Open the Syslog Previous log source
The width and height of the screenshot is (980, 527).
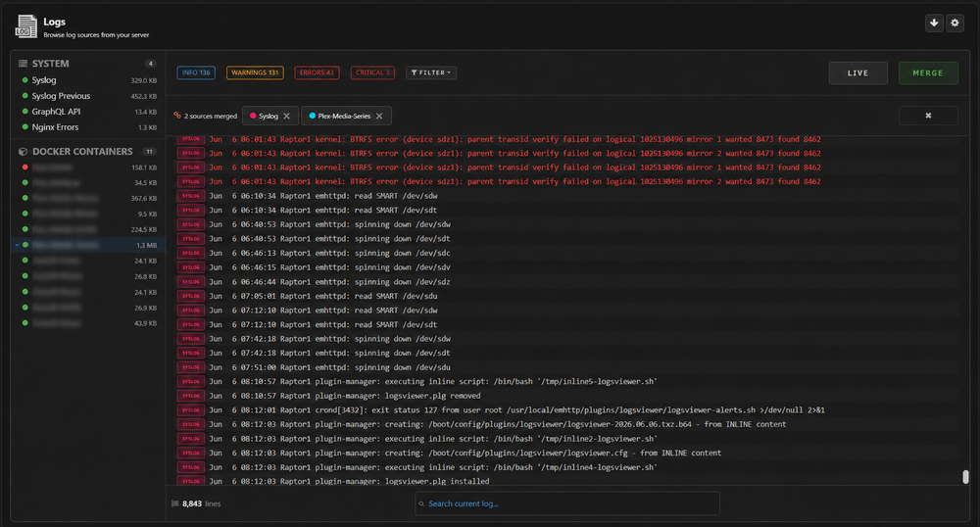(x=89, y=96)
